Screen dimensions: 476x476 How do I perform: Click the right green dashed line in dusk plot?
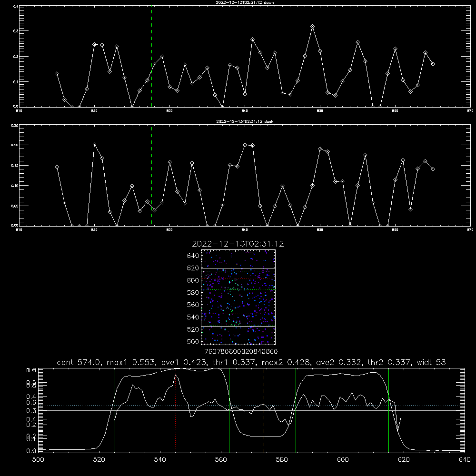point(263,175)
